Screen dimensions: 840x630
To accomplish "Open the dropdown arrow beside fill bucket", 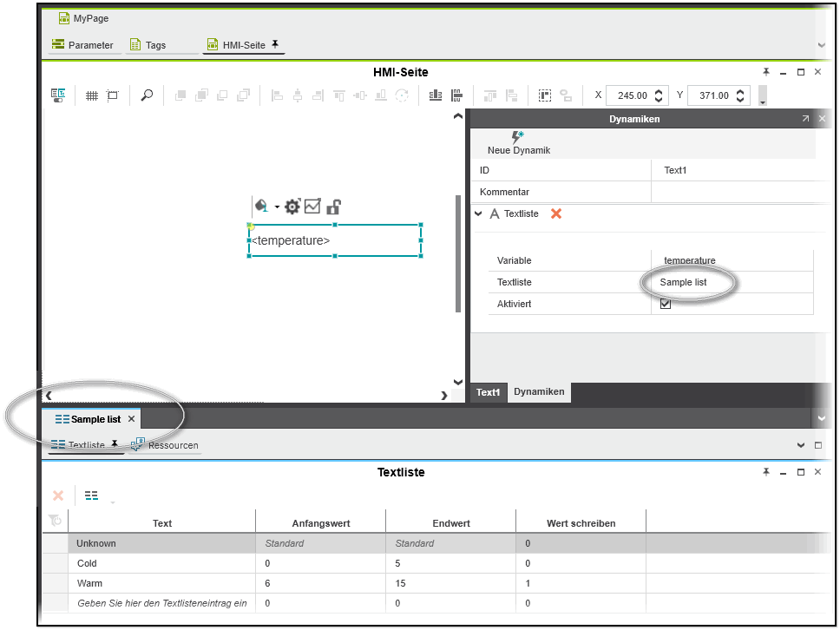I will coord(277,207).
